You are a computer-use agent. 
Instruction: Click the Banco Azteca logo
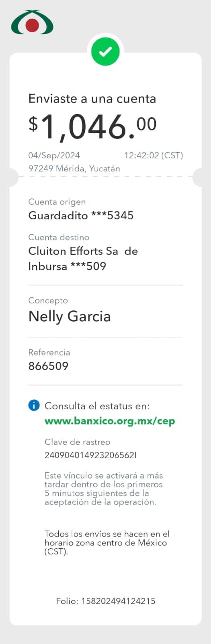32,23
